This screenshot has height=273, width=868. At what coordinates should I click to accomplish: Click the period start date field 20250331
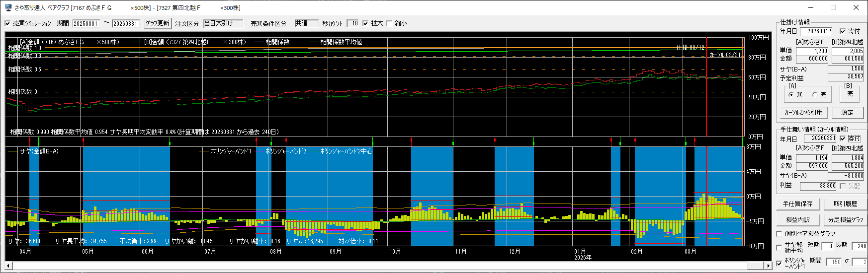[86, 24]
